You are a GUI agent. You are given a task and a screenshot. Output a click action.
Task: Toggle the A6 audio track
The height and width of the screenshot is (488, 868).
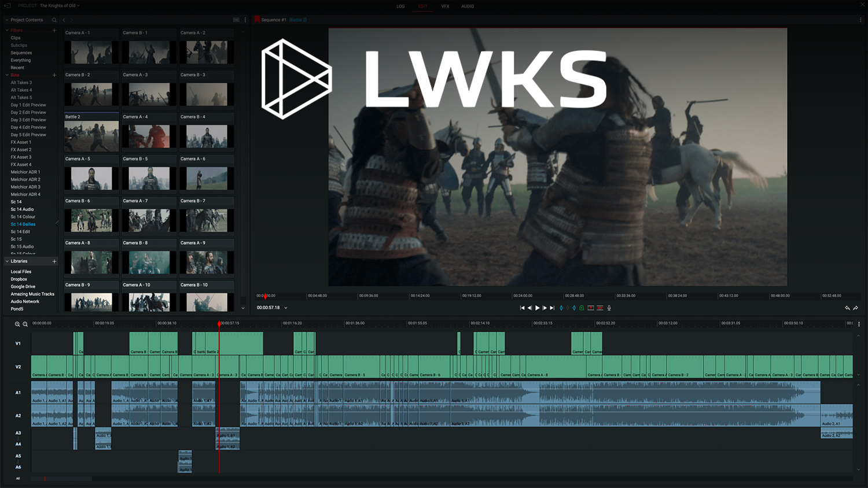[x=18, y=467]
